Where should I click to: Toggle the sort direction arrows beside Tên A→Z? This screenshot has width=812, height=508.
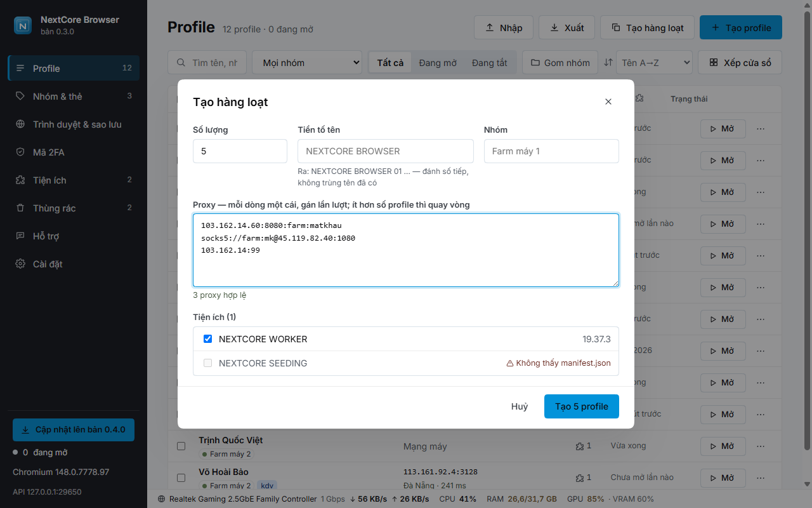(608, 62)
